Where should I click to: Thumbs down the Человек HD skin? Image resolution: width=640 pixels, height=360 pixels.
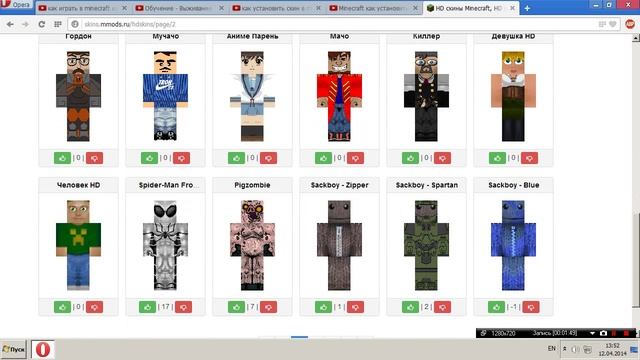click(94, 307)
